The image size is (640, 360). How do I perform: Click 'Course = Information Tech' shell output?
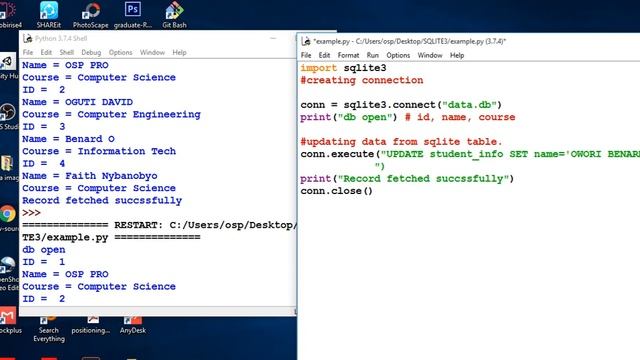(99, 151)
